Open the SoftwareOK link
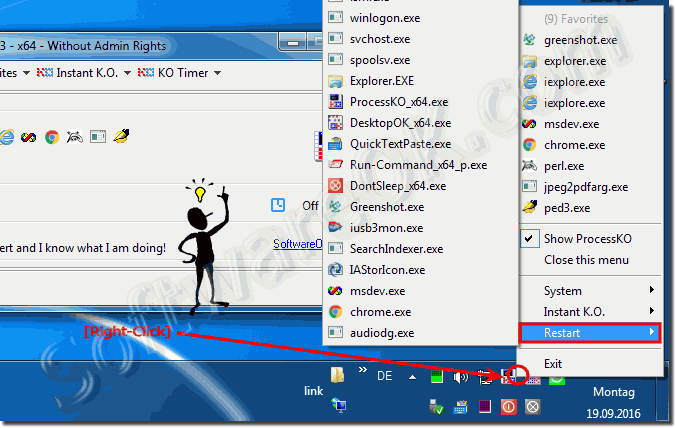The width and height of the screenshot is (676, 428). [297, 244]
